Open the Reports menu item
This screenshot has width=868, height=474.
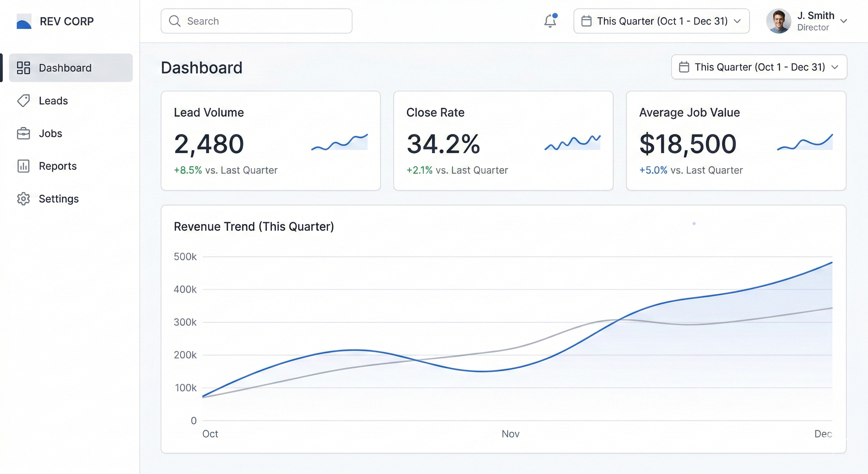tap(58, 166)
